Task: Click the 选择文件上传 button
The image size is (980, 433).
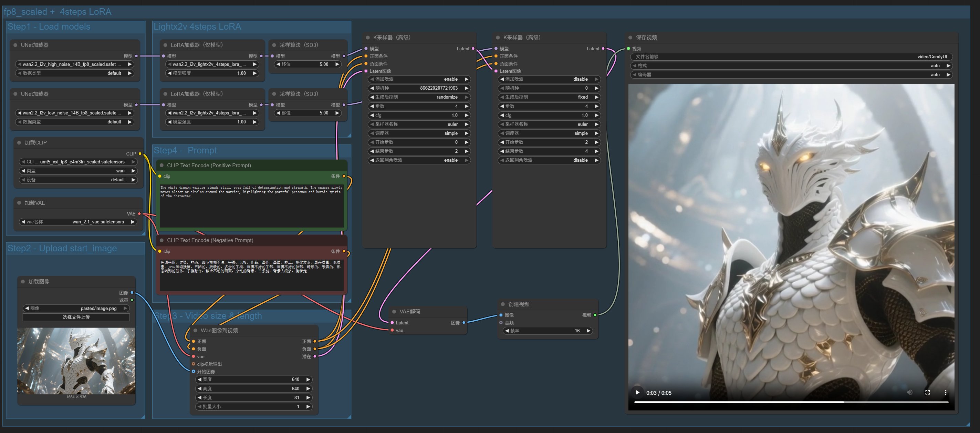Action: coord(76,317)
